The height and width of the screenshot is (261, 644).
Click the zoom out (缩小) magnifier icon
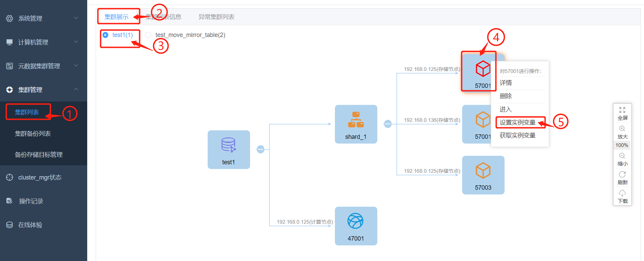click(622, 156)
